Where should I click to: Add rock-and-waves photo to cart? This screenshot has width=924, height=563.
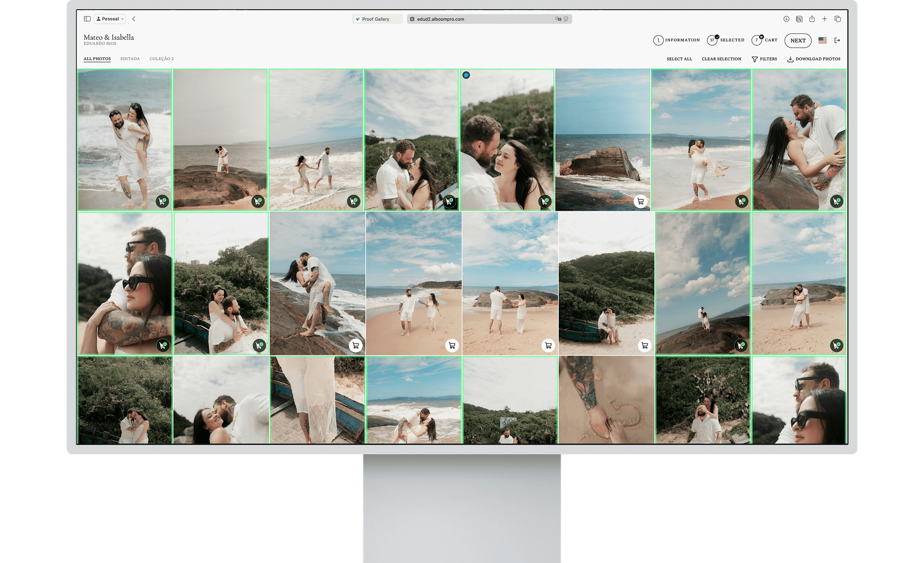coord(640,201)
